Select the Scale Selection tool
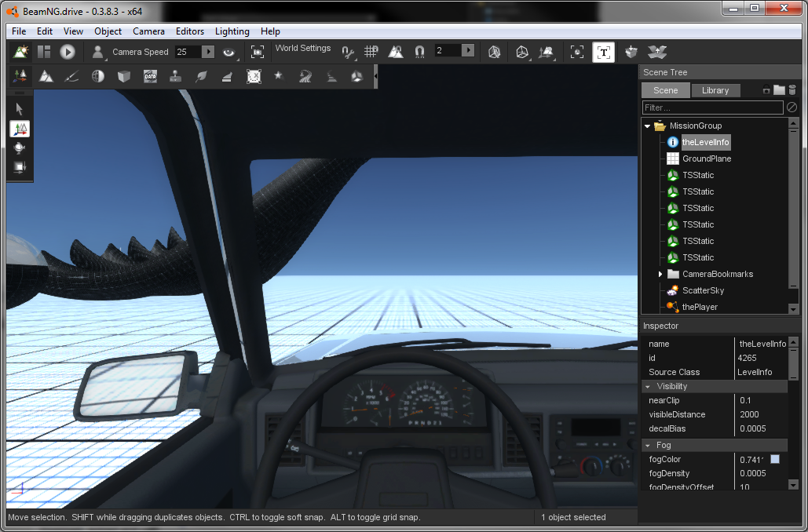This screenshot has height=532, width=808. click(x=20, y=167)
